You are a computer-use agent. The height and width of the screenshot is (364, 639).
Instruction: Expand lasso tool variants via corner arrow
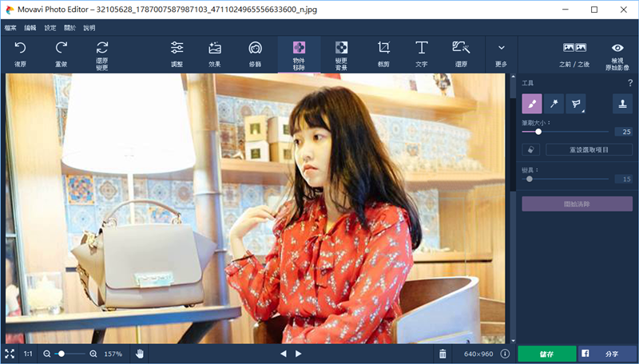[581, 110]
